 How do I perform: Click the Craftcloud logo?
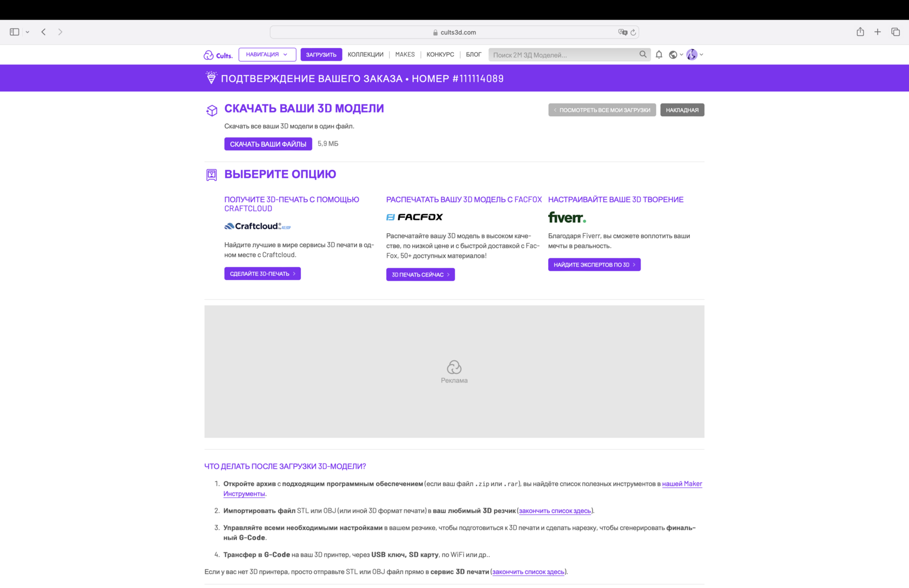258,226
